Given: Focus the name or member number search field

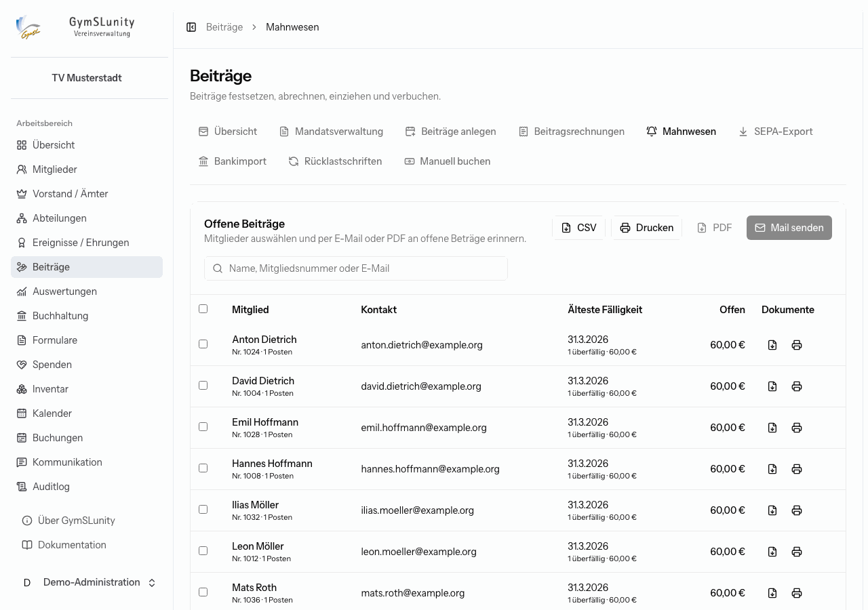Looking at the screenshot, I should click(x=356, y=268).
